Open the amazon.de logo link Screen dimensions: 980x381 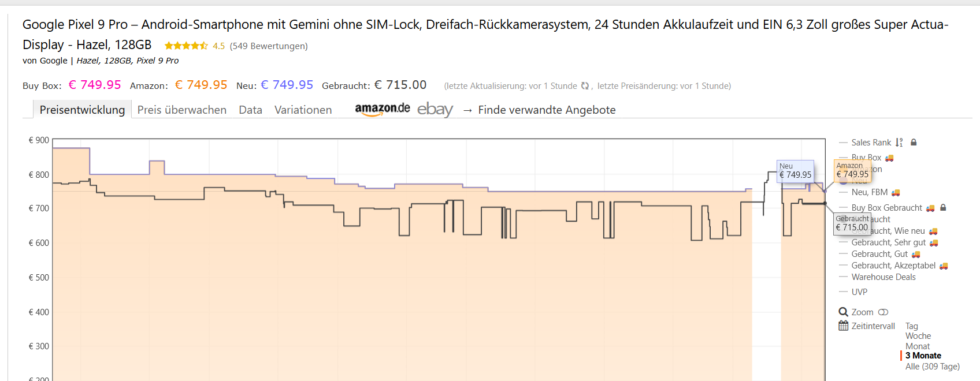coord(382,109)
